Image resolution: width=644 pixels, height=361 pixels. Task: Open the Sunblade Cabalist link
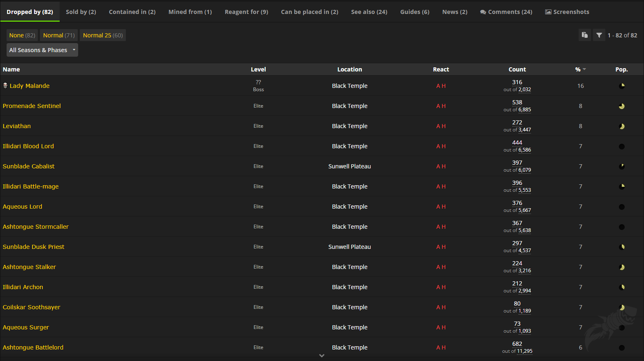(29, 166)
